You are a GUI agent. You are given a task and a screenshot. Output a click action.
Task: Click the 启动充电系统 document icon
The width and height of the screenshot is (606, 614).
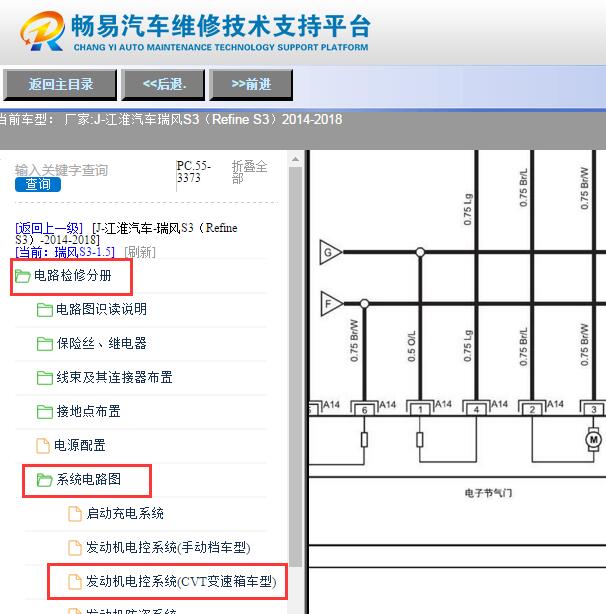[75, 514]
